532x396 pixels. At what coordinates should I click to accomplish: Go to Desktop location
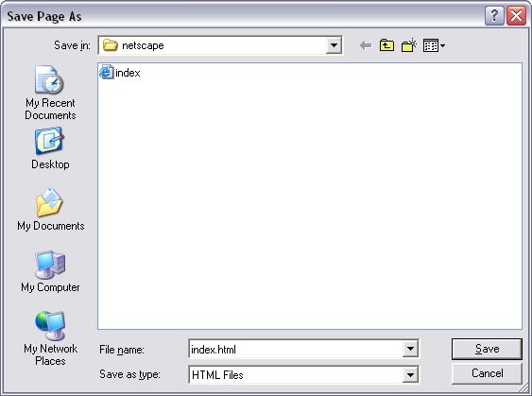[50, 148]
